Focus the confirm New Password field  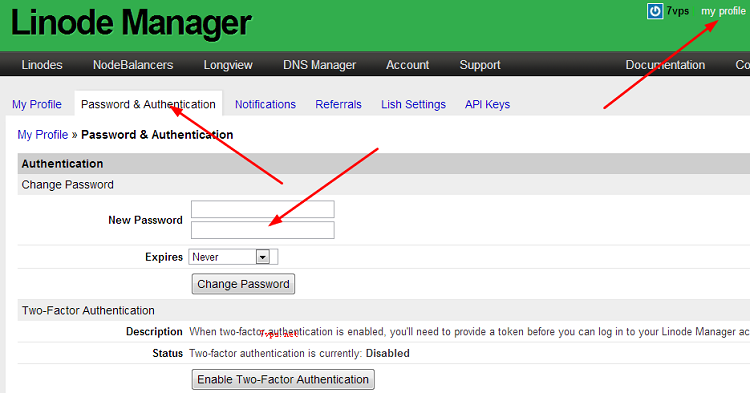pos(263,230)
